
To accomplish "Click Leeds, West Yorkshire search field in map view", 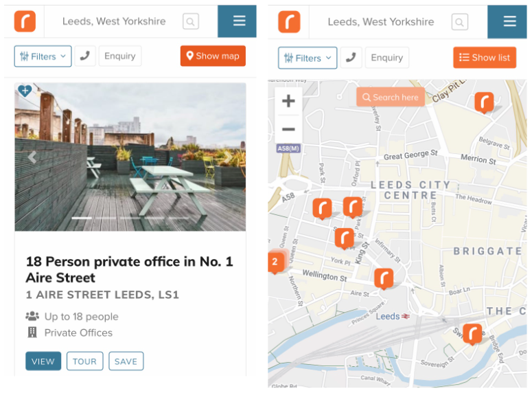I will (x=381, y=22).
